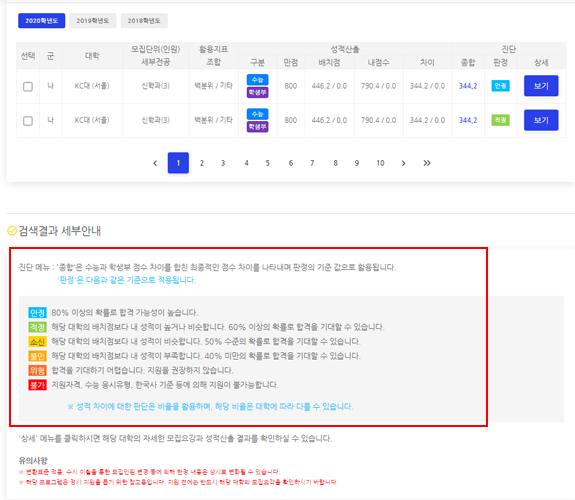Click the 판정 column header
The image size is (575, 500).
point(501,63)
